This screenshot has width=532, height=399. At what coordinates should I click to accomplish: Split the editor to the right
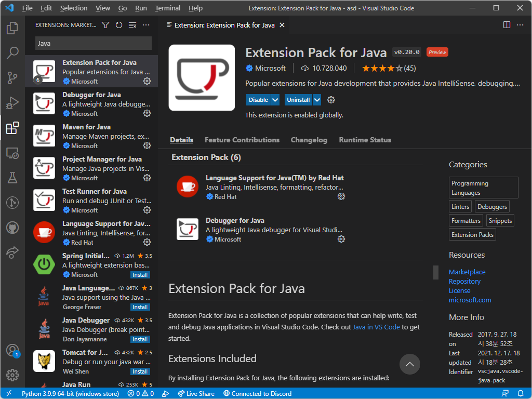(x=507, y=25)
